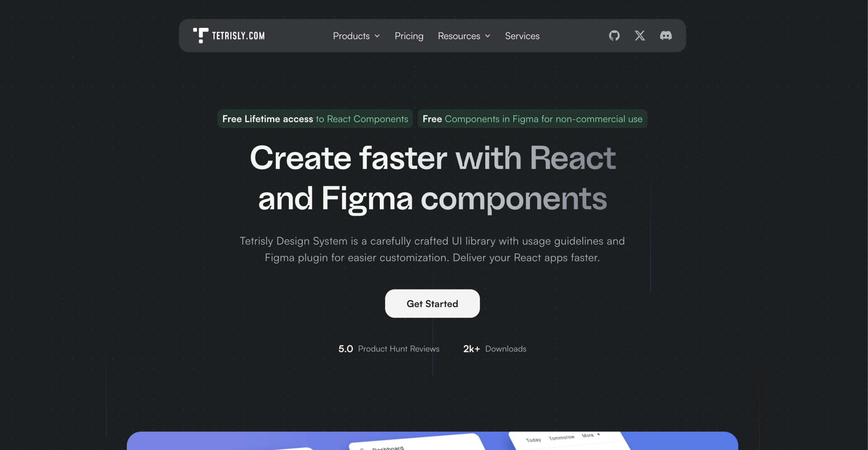Click the Get Started button
Screen dimensions: 868x450
(432, 303)
